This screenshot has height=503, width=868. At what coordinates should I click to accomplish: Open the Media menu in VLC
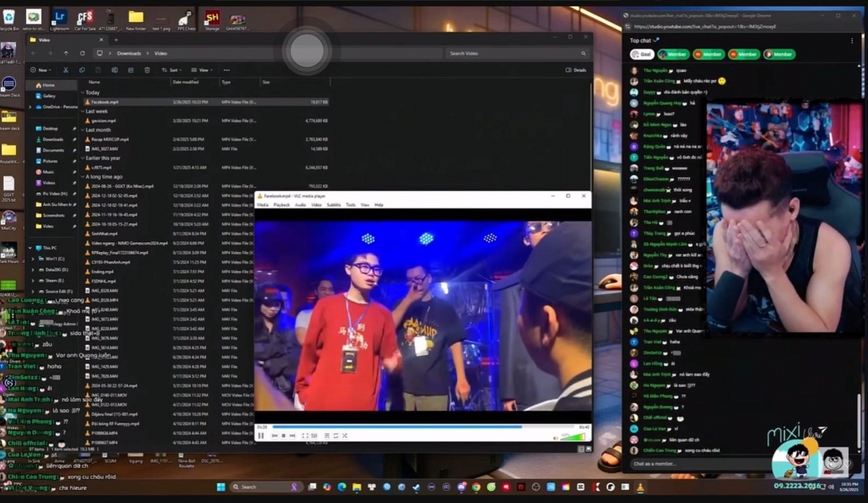click(262, 205)
